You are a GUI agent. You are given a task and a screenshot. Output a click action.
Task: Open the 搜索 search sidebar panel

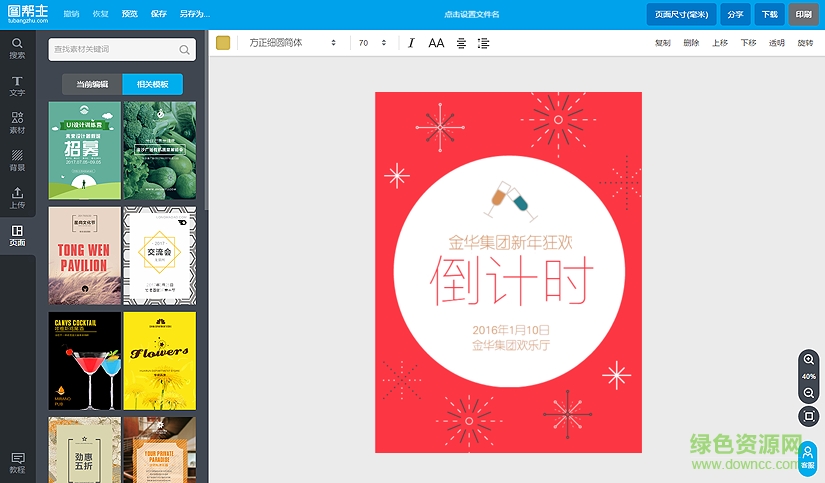point(17,48)
